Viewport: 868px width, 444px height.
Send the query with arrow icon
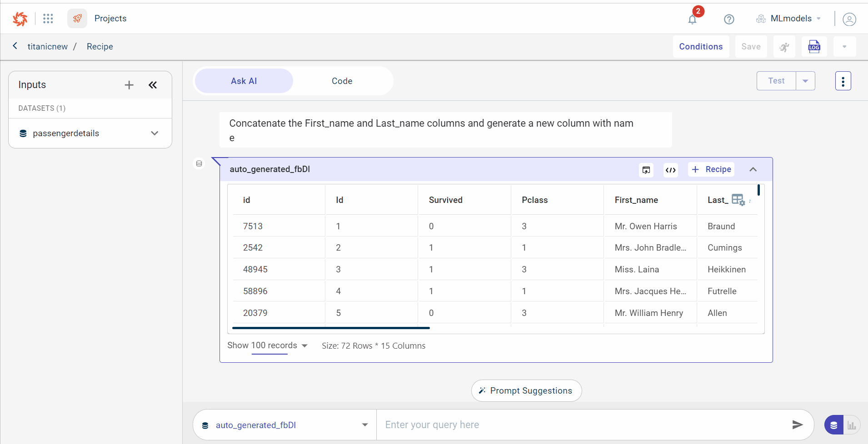tap(797, 425)
